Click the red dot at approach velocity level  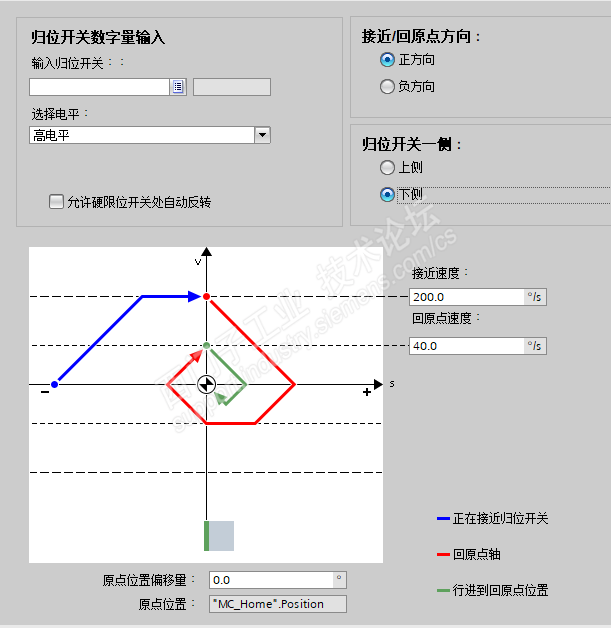click(x=206, y=297)
